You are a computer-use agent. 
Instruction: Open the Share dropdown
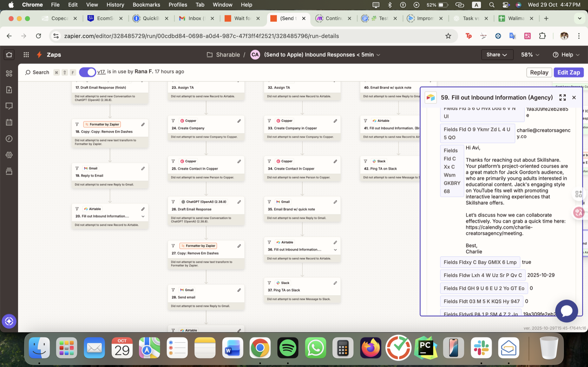point(497,55)
